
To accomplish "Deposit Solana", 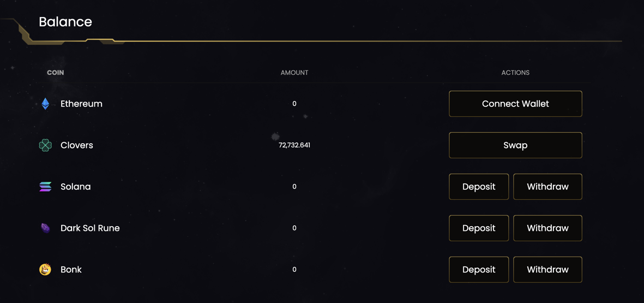I will (x=479, y=187).
